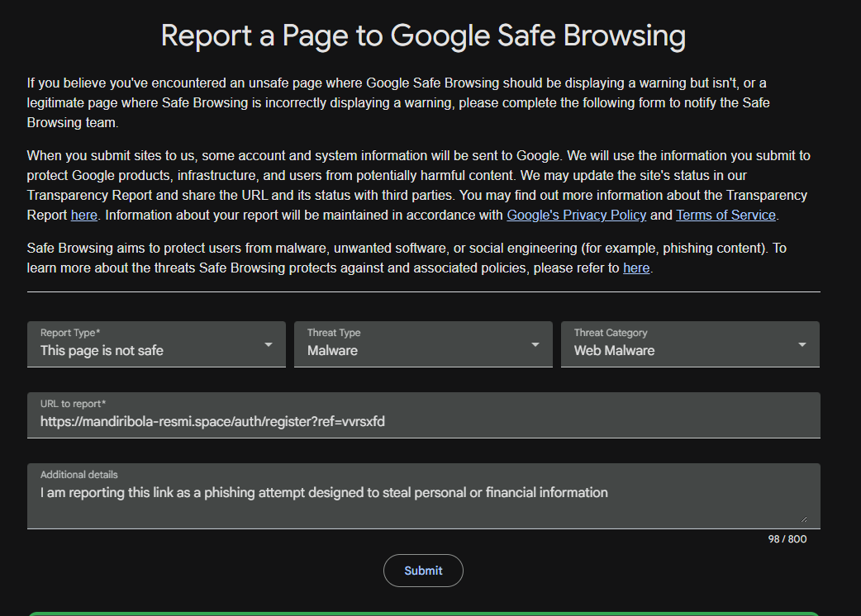The height and width of the screenshot is (616, 861).
Task: Focus the URL to report field
Action: pos(423,415)
